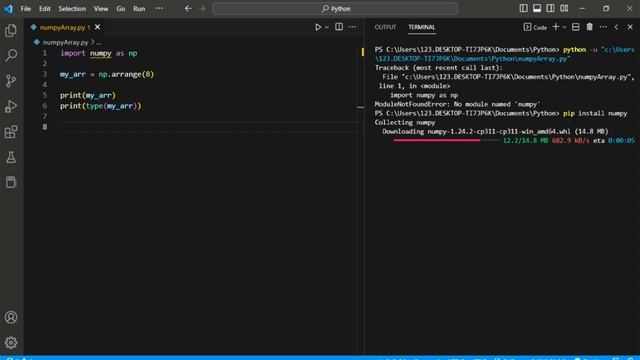This screenshot has width=640, height=360.
Task: Split the terminal panel
Action: (x=576, y=27)
